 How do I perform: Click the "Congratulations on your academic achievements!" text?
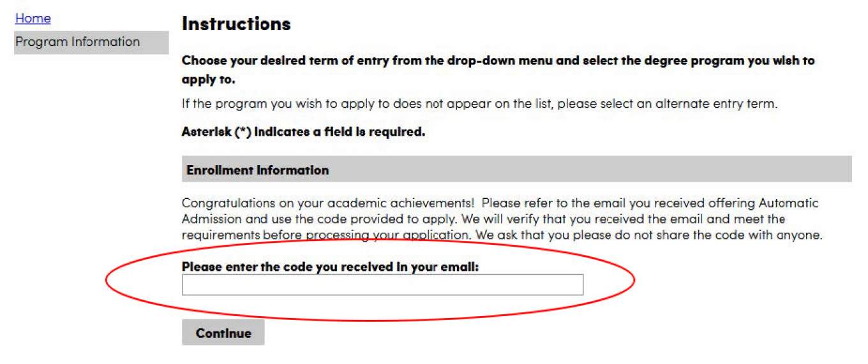(x=327, y=203)
